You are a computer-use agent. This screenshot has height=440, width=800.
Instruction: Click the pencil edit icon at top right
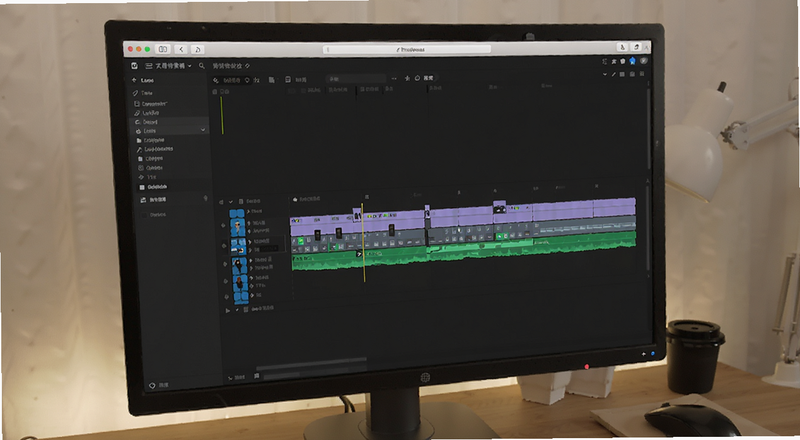pos(614,75)
